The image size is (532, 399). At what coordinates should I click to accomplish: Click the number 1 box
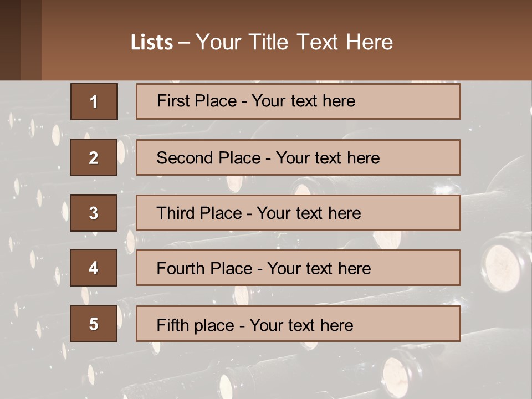[x=94, y=101]
